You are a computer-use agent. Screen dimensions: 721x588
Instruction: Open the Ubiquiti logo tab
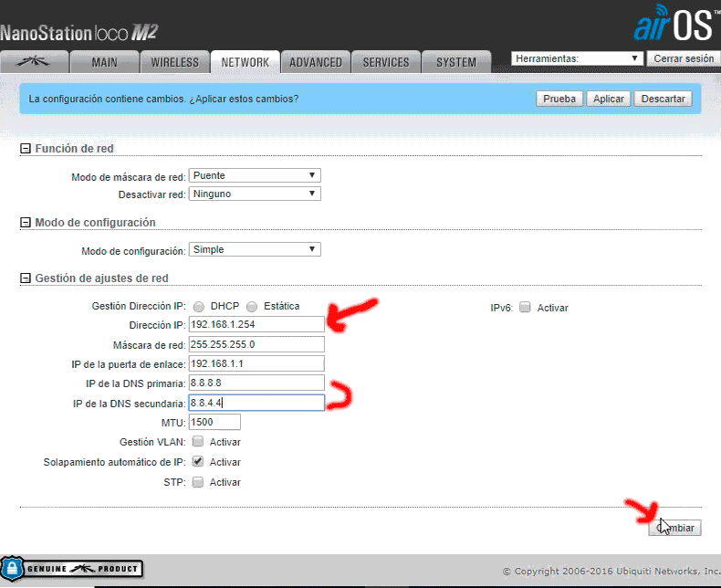34,62
